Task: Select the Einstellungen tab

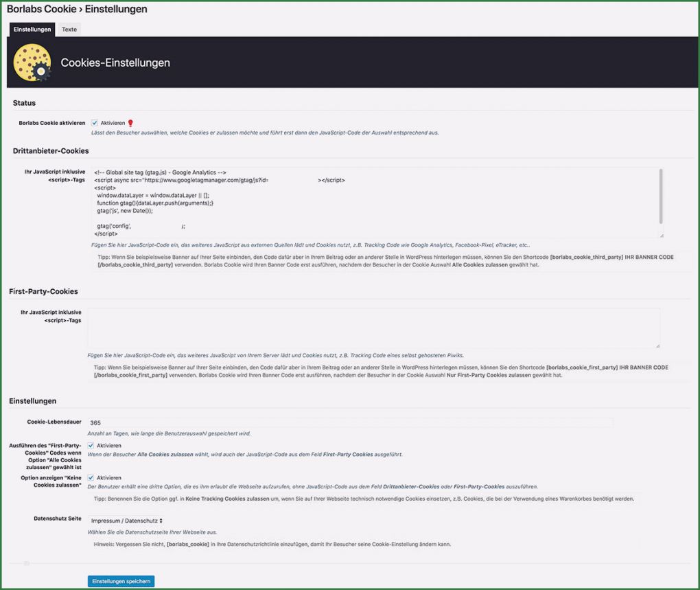Action: 32,30
